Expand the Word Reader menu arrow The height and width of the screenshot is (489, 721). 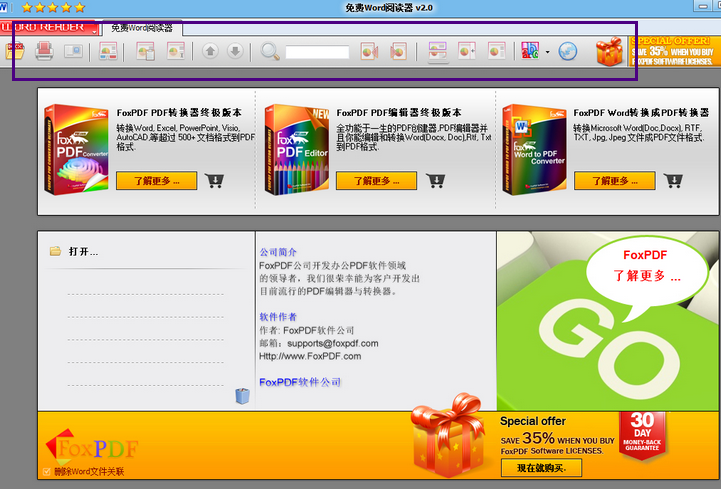95,31
